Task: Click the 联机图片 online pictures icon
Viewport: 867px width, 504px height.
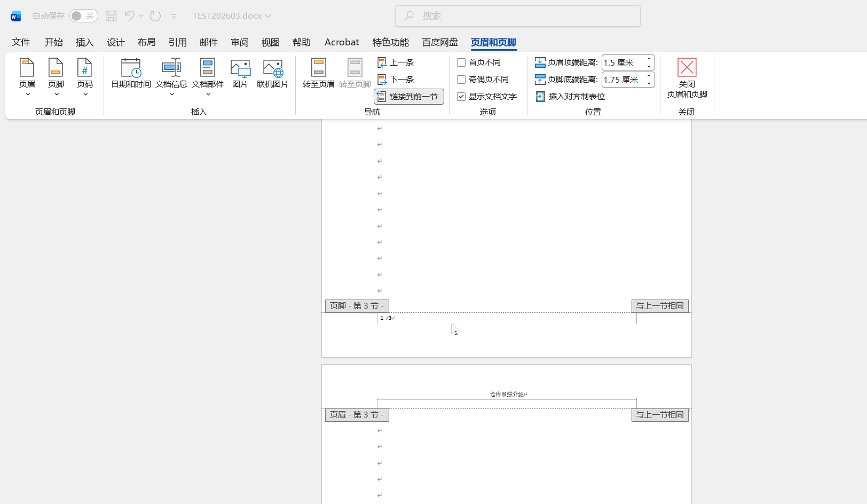Action: [x=273, y=68]
